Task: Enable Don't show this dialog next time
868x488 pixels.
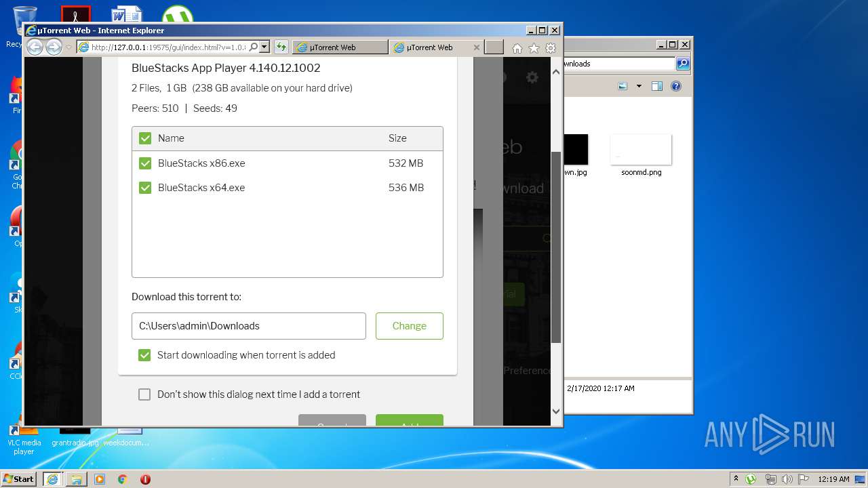Action: 144,394
